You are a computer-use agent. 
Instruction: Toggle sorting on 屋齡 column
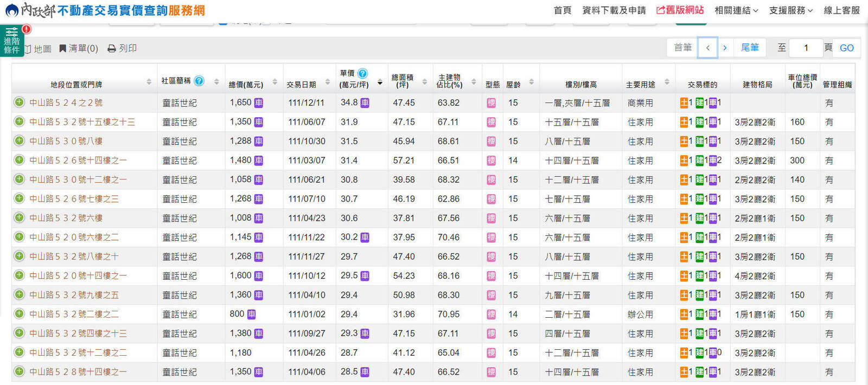(x=531, y=82)
